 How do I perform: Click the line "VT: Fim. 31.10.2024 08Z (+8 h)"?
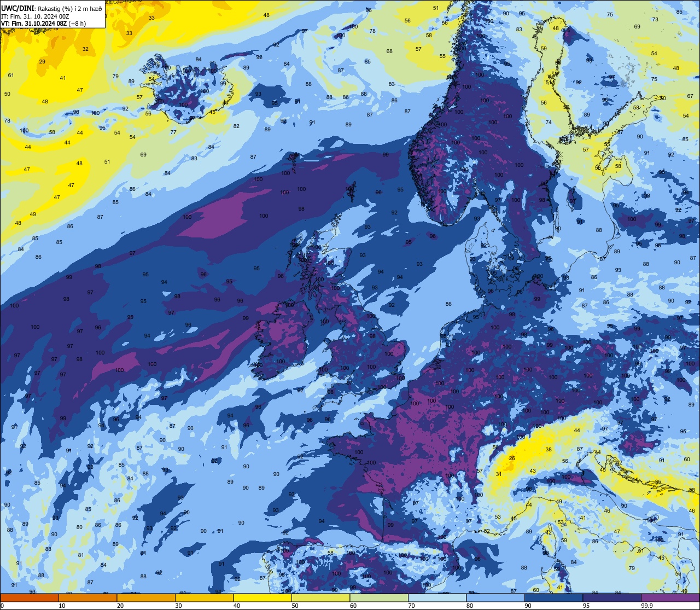click(x=44, y=24)
